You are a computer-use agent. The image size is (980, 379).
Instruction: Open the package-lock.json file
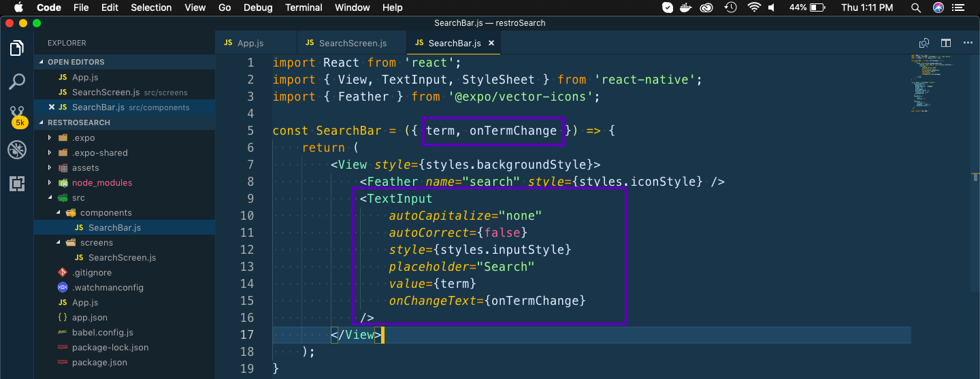point(125,347)
